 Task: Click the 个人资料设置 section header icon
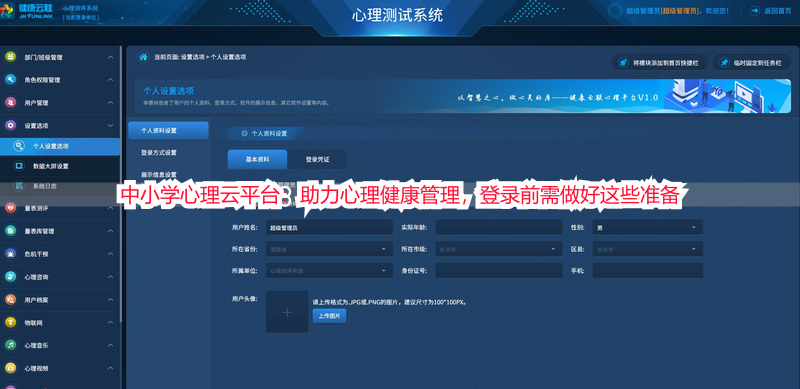tap(244, 133)
